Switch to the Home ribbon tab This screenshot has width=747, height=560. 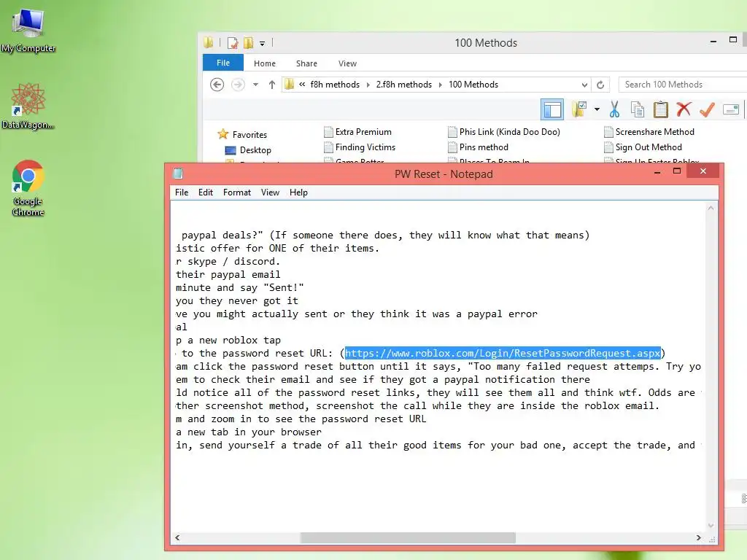coord(264,63)
